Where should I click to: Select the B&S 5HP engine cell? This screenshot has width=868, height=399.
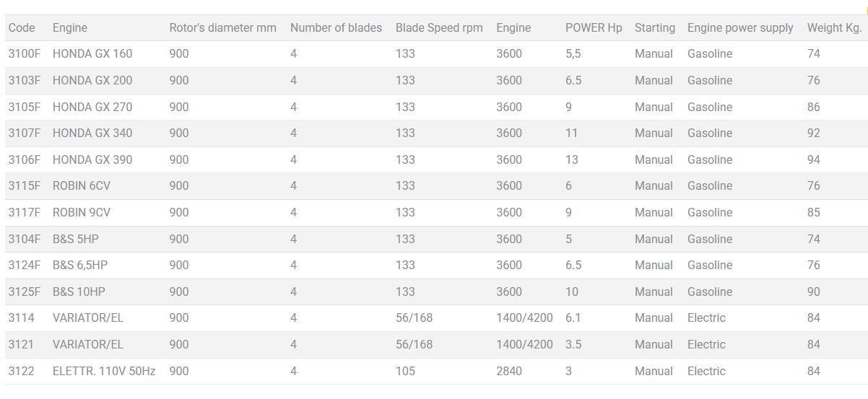click(76, 240)
